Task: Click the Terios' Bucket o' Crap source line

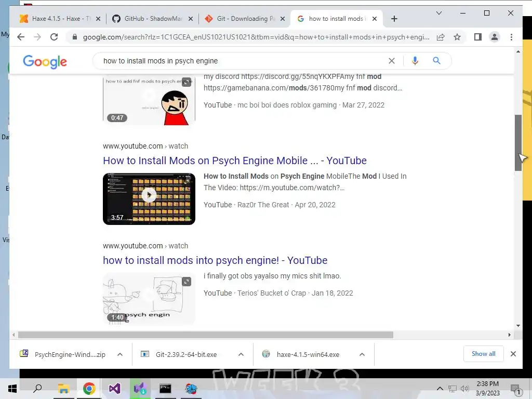Action: click(278, 293)
